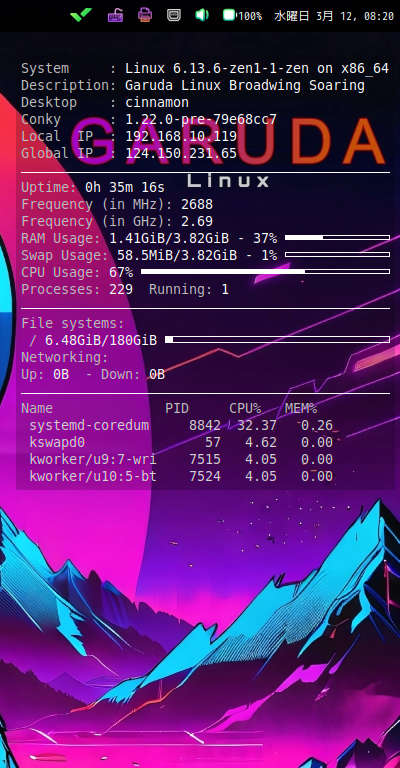Click 'Garuda Linux Broadwing Soaring' description
Viewport: 400px width, 768px height.
pyautogui.click(x=245, y=85)
